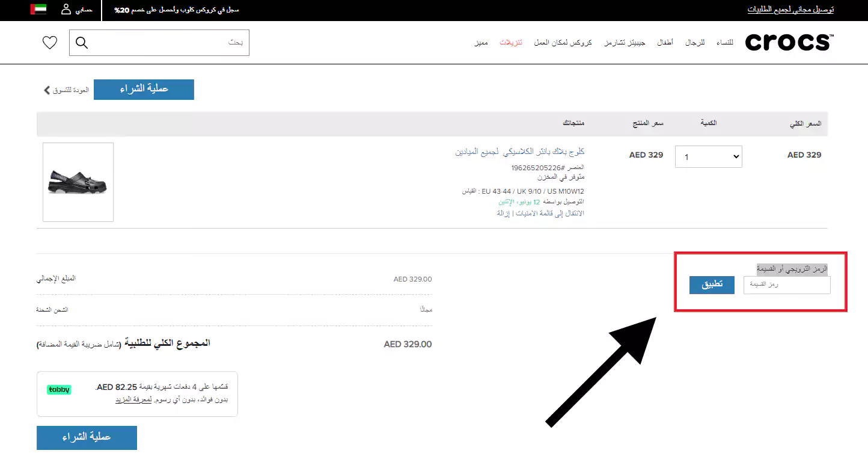868x474 pixels.
Task: Click the bottom عملية الشراء checkout button
Action: click(87, 437)
